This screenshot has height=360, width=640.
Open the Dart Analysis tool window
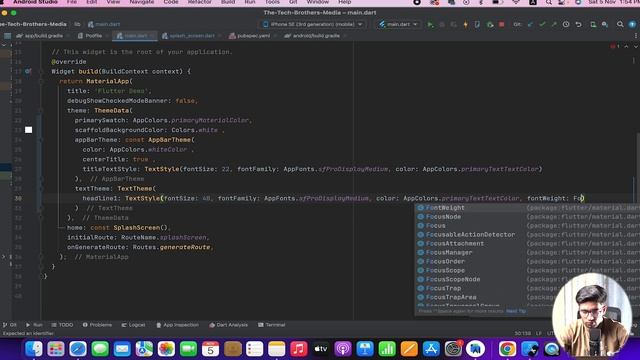click(228, 325)
